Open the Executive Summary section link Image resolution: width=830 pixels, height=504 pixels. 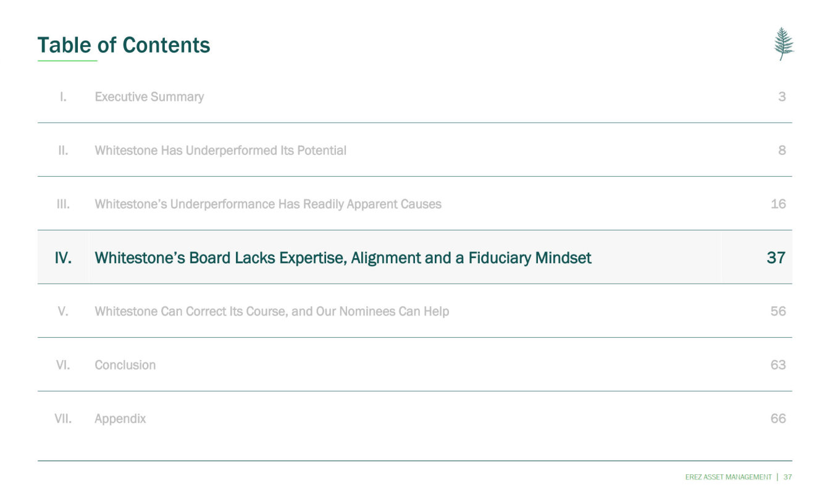tap(149, 97)
